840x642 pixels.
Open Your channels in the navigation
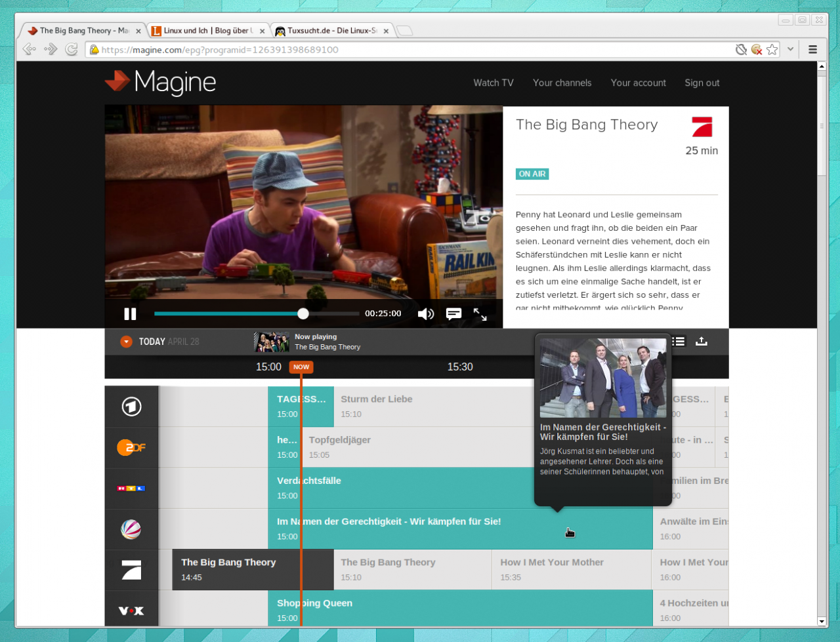click(562, 83)
